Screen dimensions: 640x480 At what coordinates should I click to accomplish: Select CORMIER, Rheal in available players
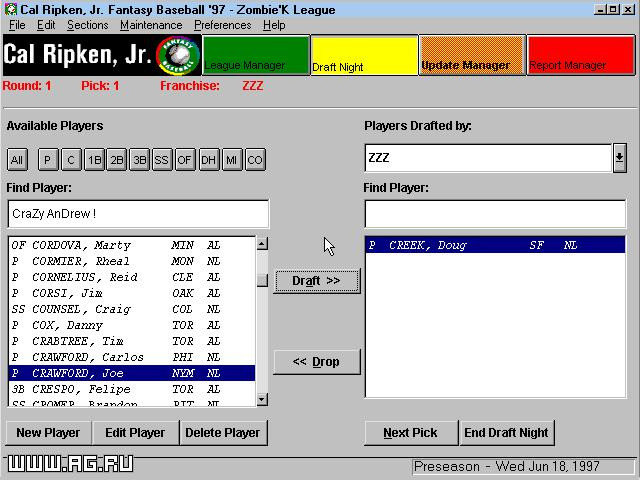tap(132, 261)
